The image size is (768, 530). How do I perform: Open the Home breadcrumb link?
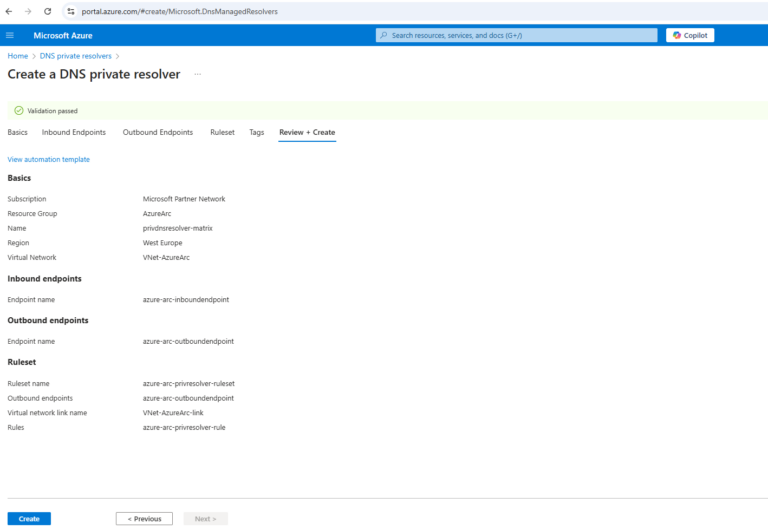18,56
